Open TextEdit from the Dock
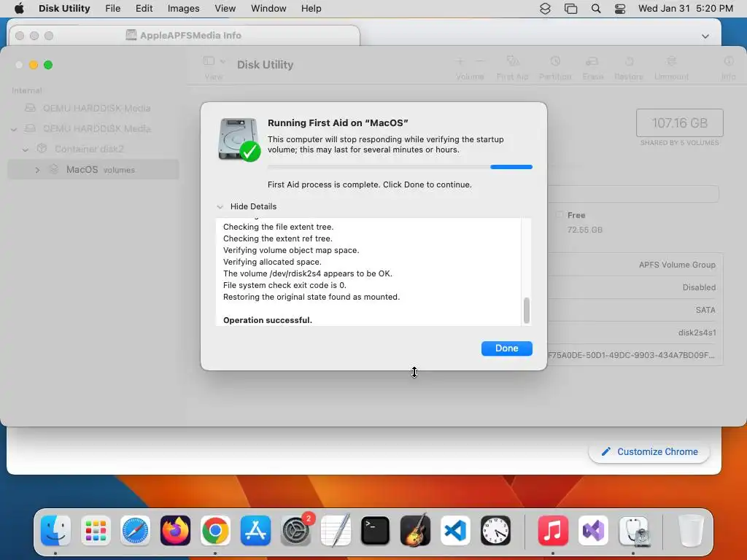The width and height of the screenshot is (747, 560). pos(336,531)
